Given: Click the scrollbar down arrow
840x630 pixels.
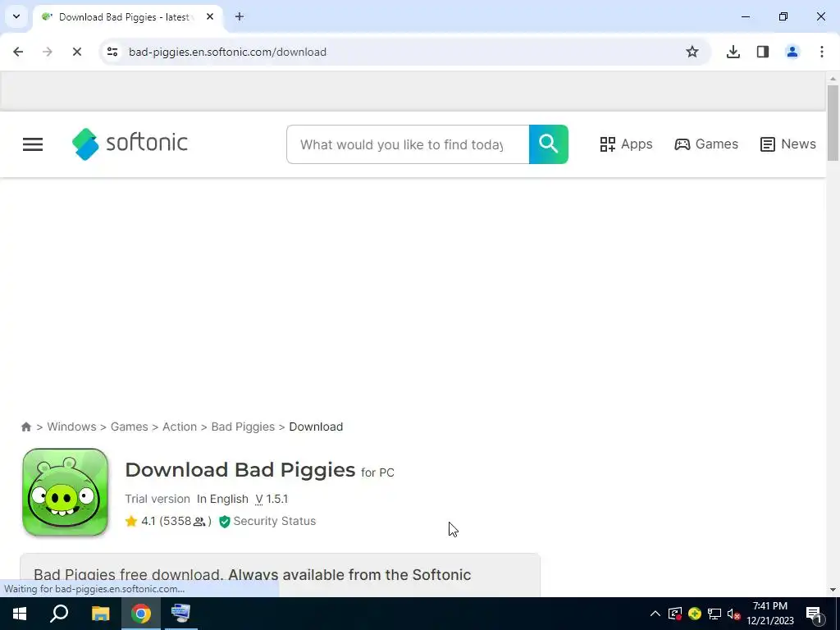Looking at the screenshot, I should [833, 591].
